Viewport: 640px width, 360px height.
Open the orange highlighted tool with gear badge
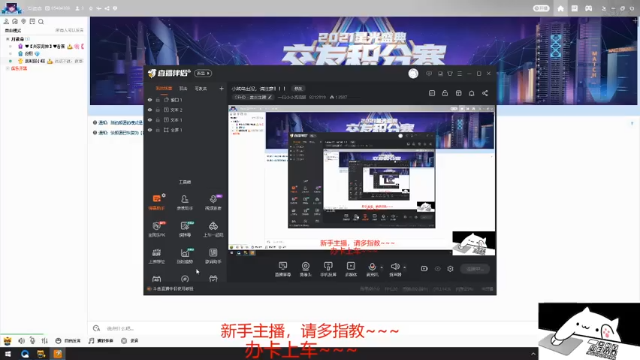click(x=156, y=202)
